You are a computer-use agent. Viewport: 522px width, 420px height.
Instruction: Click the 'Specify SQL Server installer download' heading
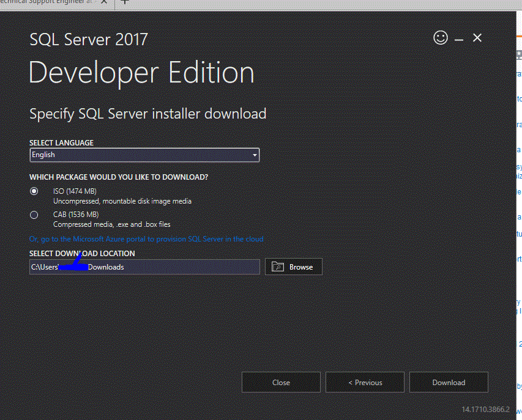tap(148, 114)
